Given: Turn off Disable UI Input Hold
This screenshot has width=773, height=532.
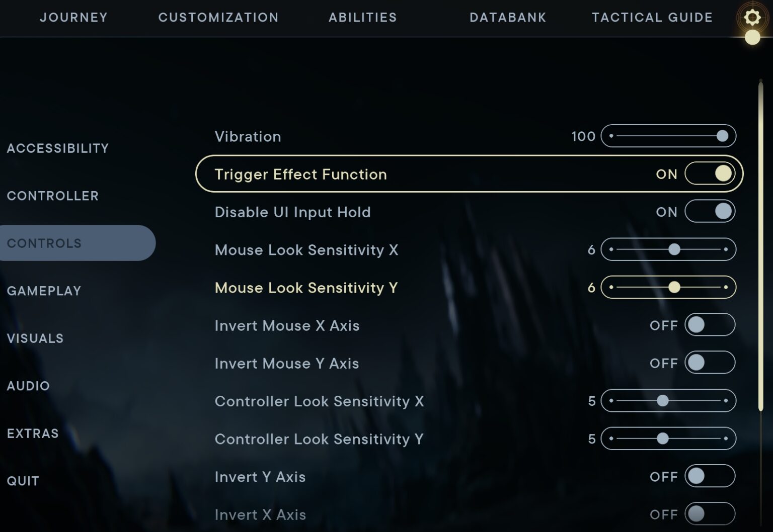Looking at the screenshot, I should [x=710, y=212].
